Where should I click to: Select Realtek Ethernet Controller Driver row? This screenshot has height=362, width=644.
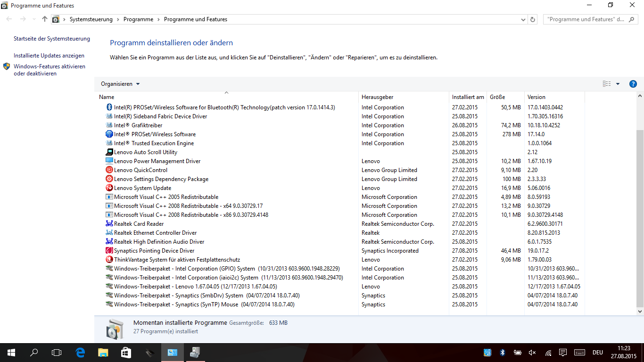tap(340, 233)
